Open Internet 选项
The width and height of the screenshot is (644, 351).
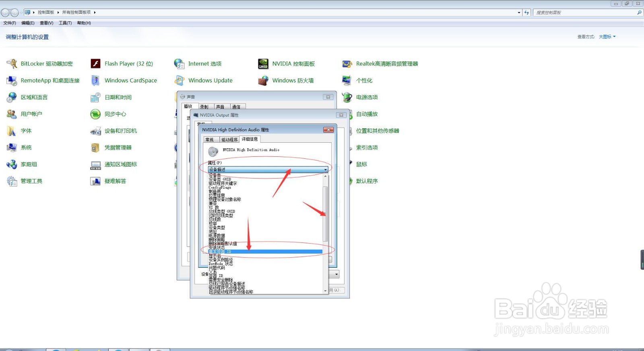click(x=198, y=64)
